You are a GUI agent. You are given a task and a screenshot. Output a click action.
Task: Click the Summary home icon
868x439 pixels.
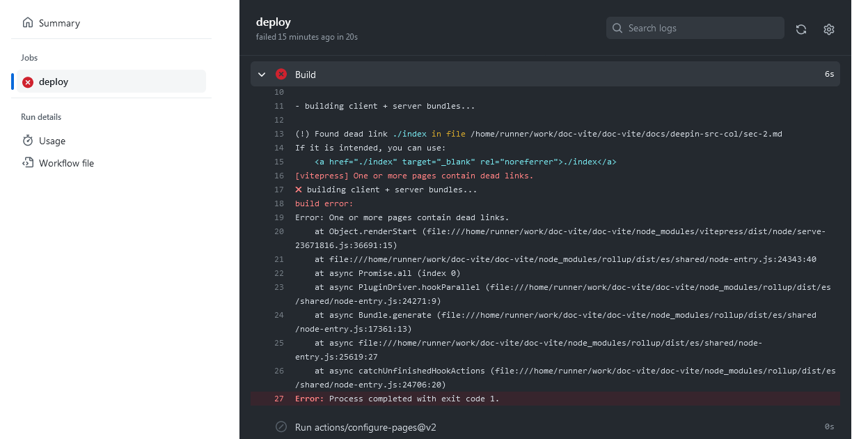pos(28,23)
